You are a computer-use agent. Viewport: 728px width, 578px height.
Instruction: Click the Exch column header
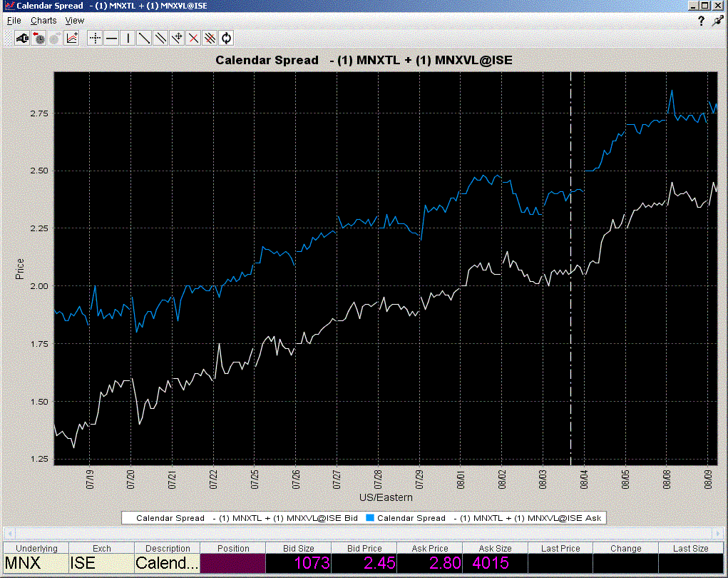point(102,548)
